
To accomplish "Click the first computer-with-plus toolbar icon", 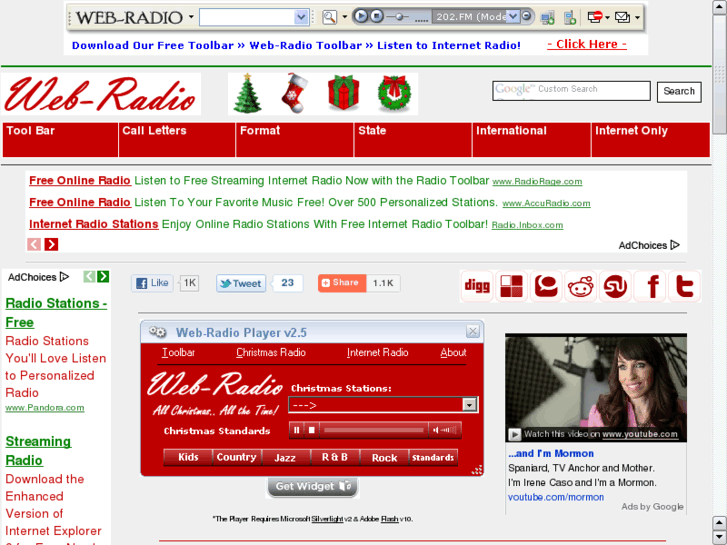I will 548,18.
